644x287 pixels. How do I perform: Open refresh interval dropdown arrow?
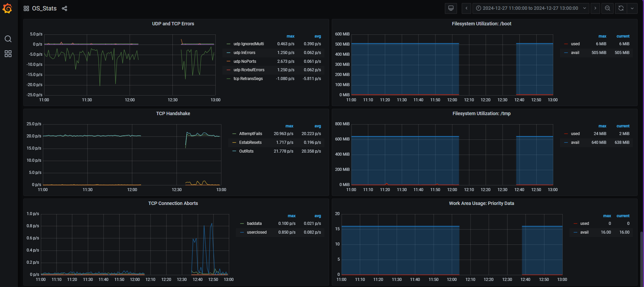[x=632, y=8]
